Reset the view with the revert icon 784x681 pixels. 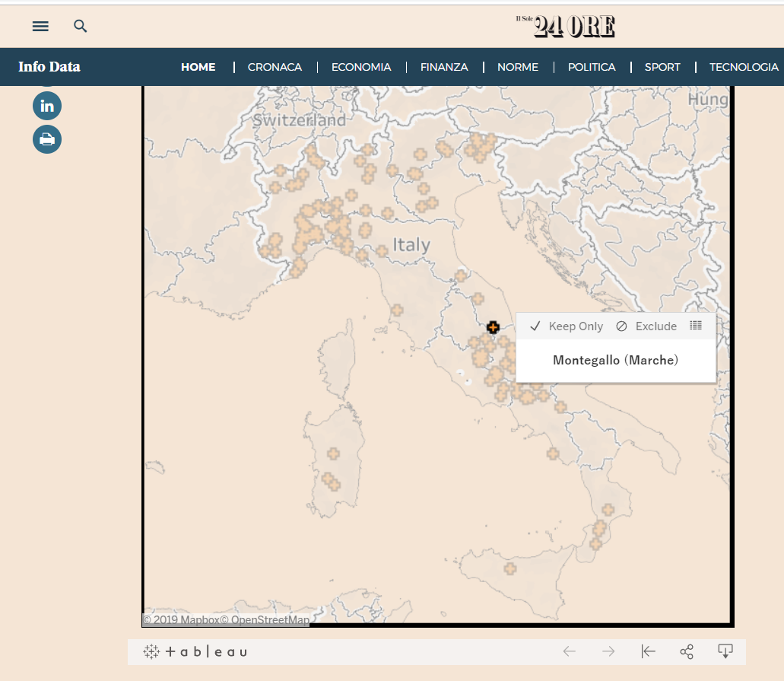click(648, 651)
